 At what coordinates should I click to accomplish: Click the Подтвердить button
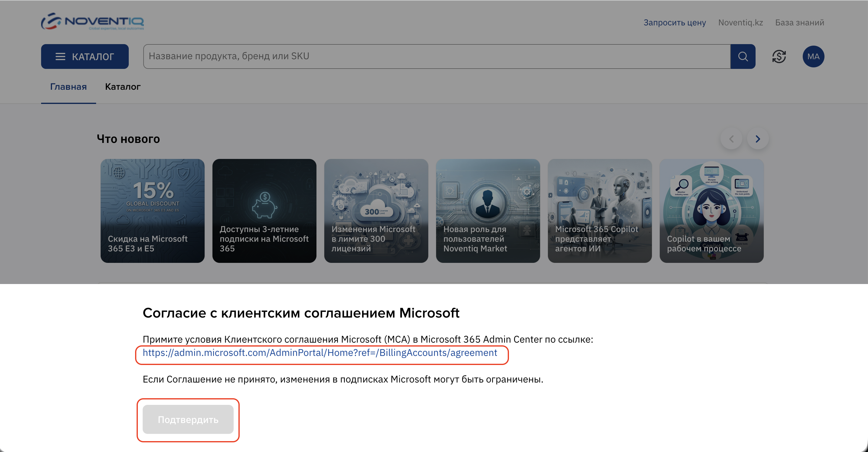188,419
